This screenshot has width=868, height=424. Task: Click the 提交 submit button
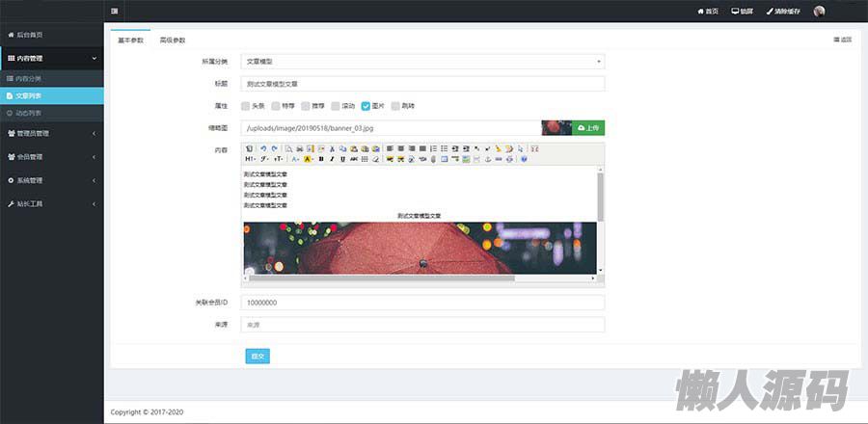258,357
